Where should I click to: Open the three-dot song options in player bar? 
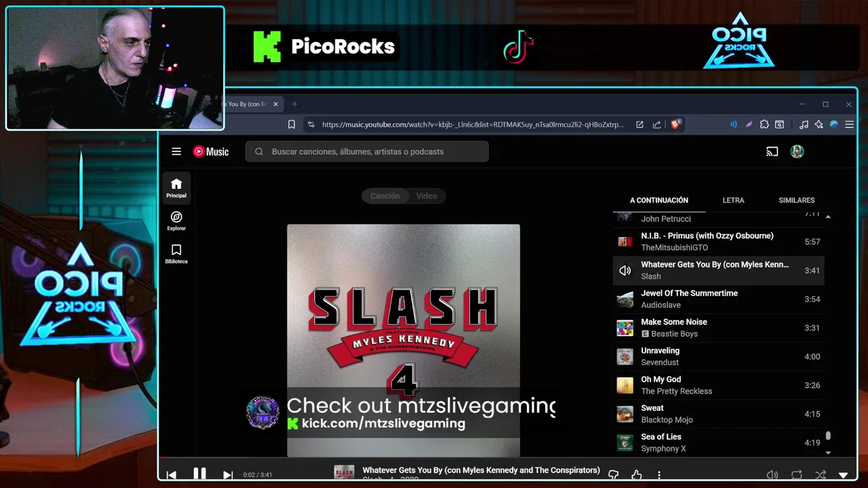(658, 475)
